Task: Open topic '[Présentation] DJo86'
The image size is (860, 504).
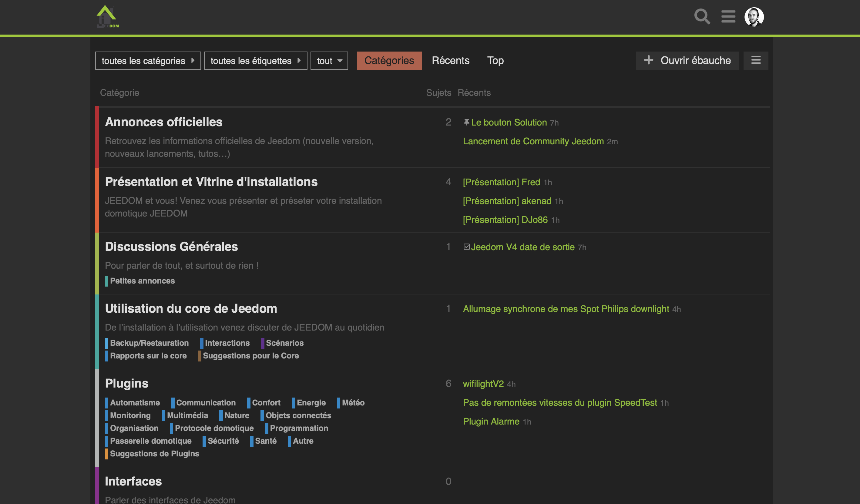Action: pos(505,220)
